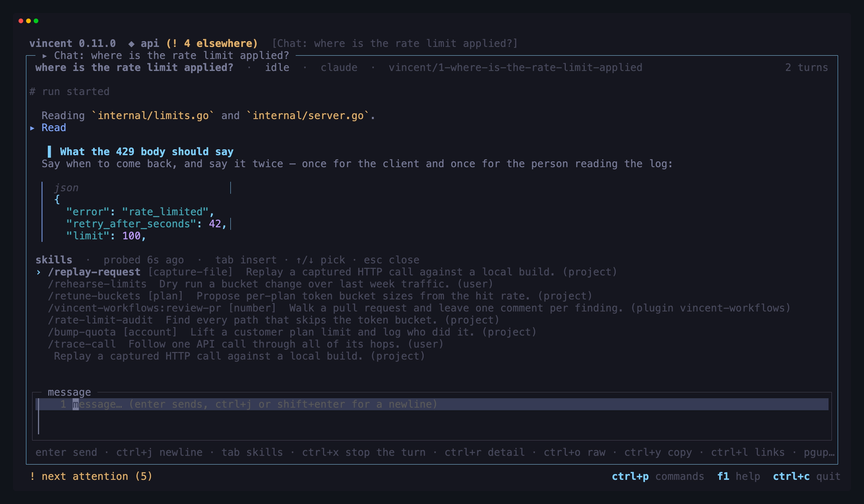Click the bracketed Chat tab in header
The width and height of the screenshot is (864, 504).
395,44
